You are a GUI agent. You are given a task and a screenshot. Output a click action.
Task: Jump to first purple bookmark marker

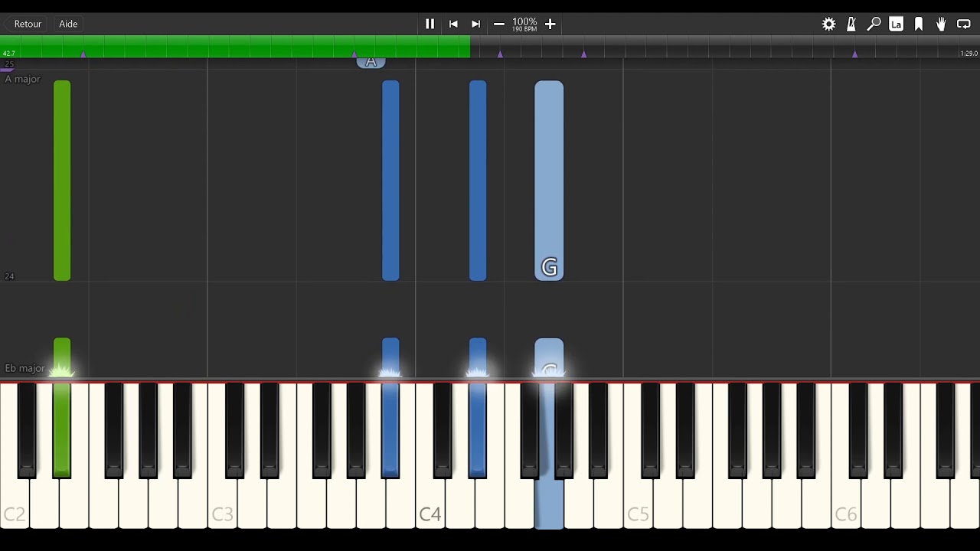pyautogui.click(x=83, y=54)
